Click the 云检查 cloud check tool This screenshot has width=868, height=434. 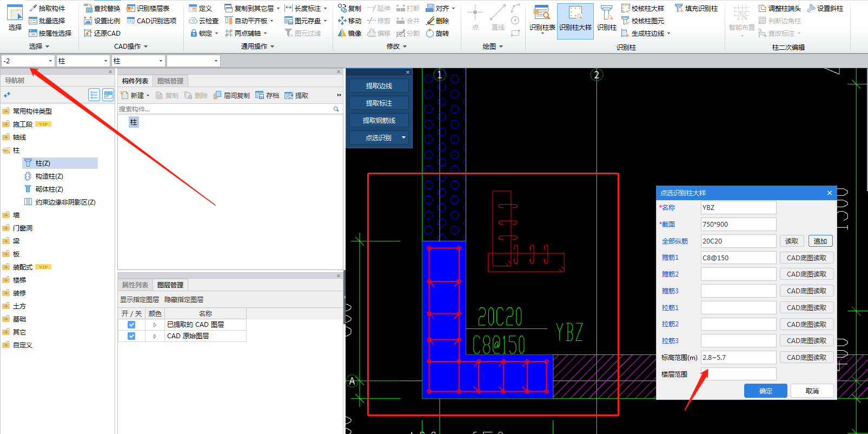tap(204, 21)
